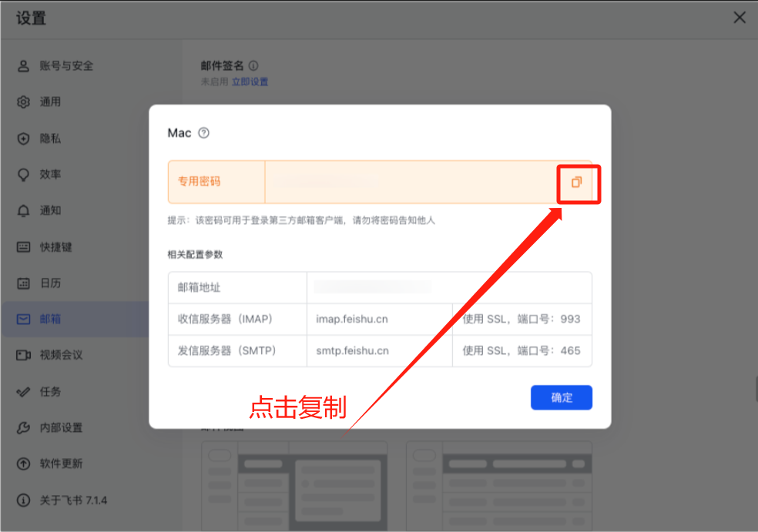Click the 隐私 shield icon
This screenshot has width=758, height=532.
[x=23, y=139]
